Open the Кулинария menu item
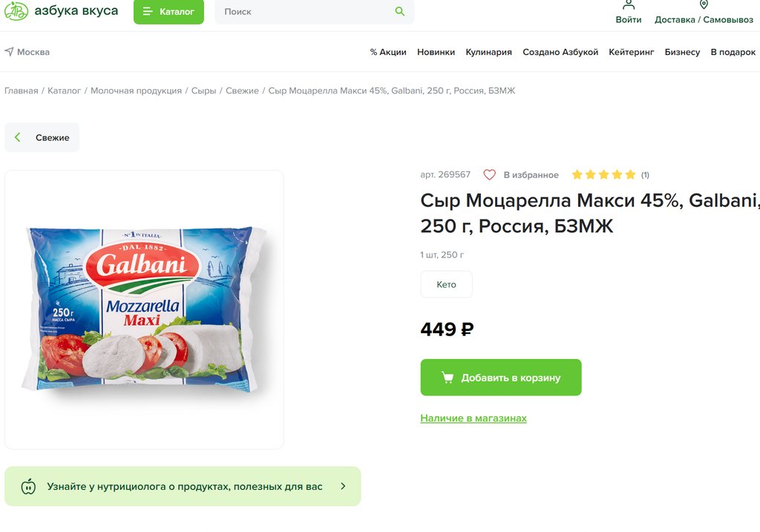This screenshot has width=760, height=532. pyautogui.click(x=488, y=52)
